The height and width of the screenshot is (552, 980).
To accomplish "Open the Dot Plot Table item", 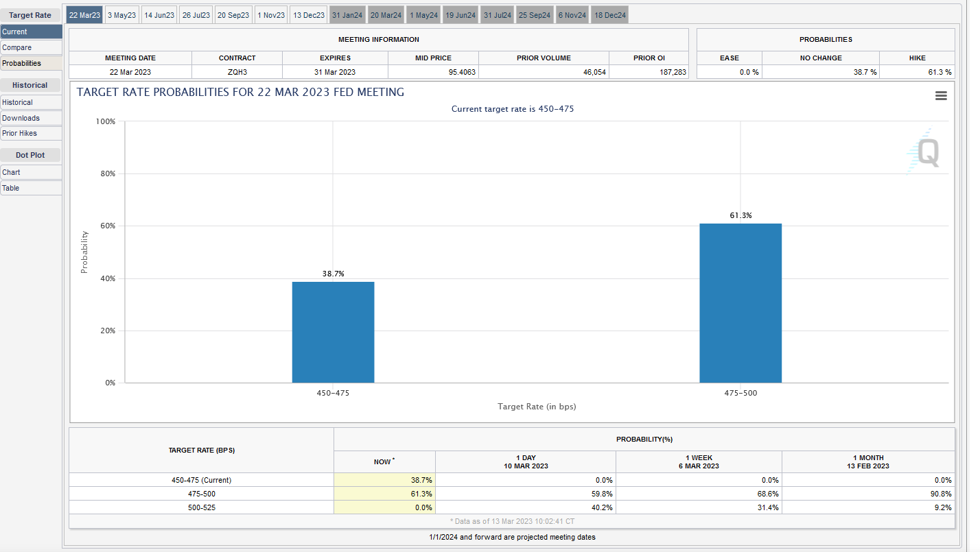I will [31, 188].
